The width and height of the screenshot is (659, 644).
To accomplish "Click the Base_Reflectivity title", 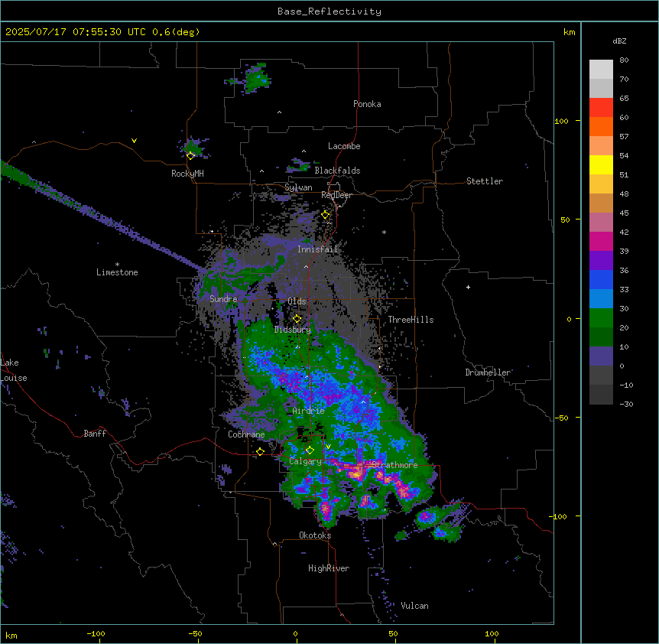I will click(x=329, y=11).
